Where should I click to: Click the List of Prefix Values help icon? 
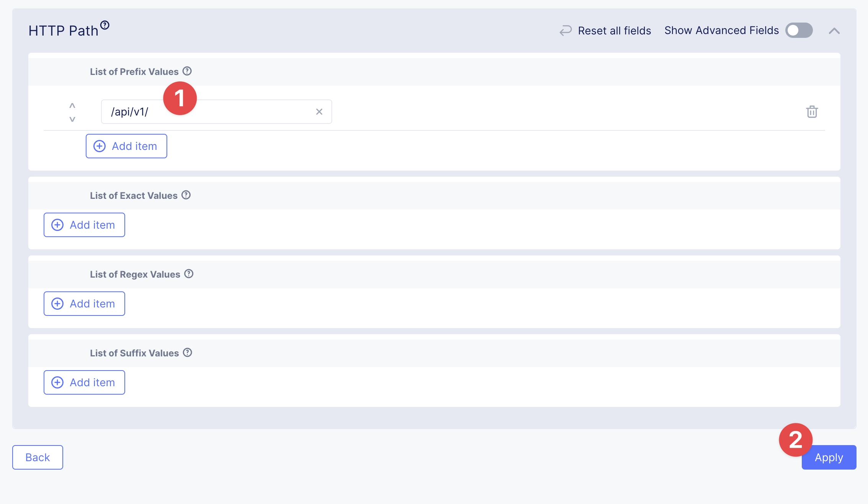(x=187, y=71)
